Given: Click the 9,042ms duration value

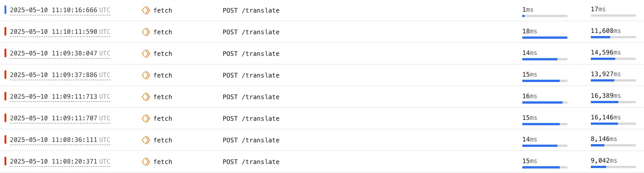Looking at the screenshot, I should (604, 160).
